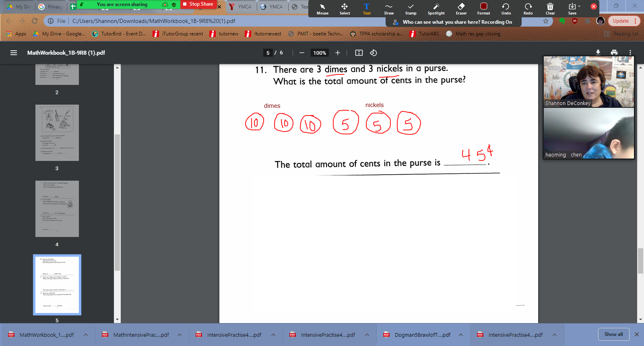This screenshot has height=346, width=644.
Task: Open PMIT - beetle Techn bookmark
Action: coord(316,34)
